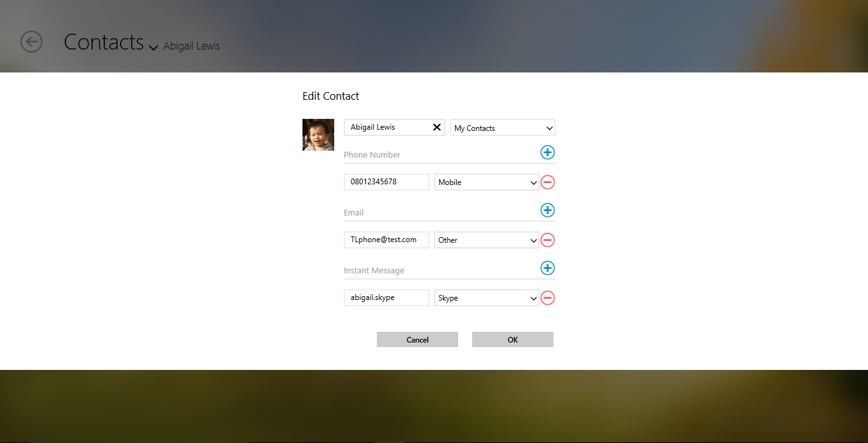Screen dimensions: 868x443
Task: Focus the phone number 08012345678 field
Action: click(x=386, y=182)
